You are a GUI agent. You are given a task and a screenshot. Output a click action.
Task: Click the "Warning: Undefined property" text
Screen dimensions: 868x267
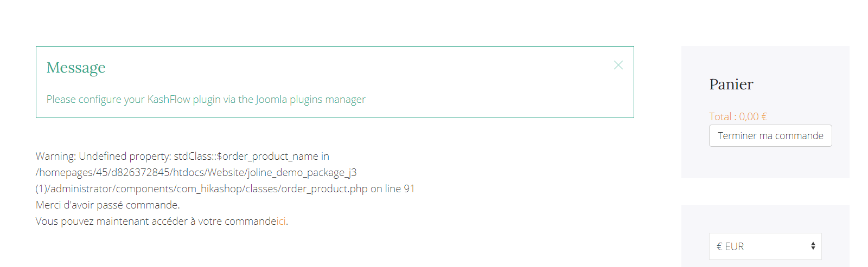coord(103,157)
